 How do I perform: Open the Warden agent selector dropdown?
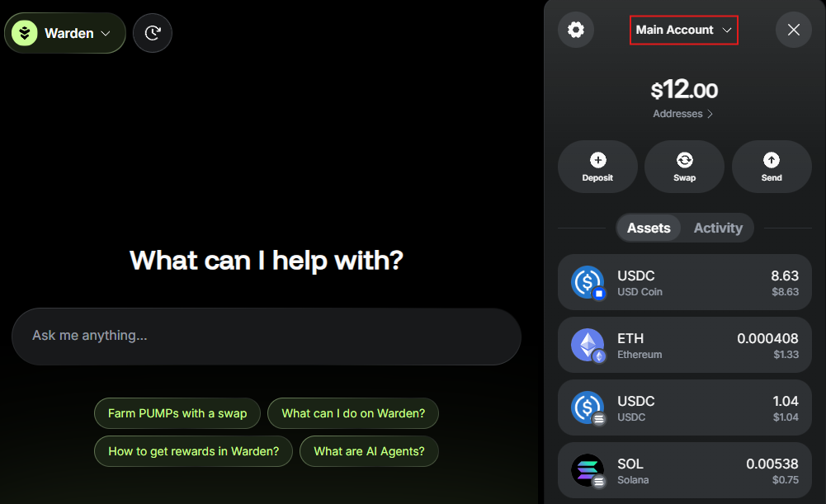65,33
